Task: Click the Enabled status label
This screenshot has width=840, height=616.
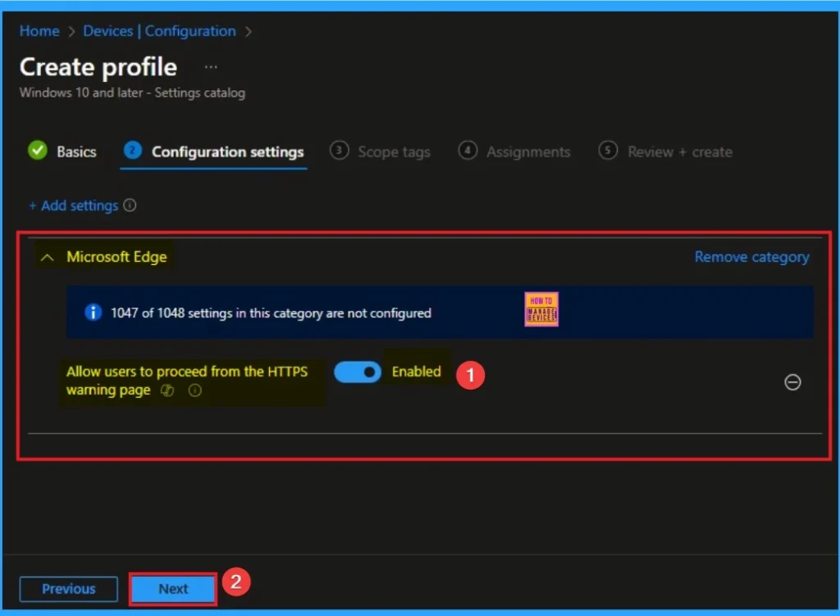Action: (416, 372)
